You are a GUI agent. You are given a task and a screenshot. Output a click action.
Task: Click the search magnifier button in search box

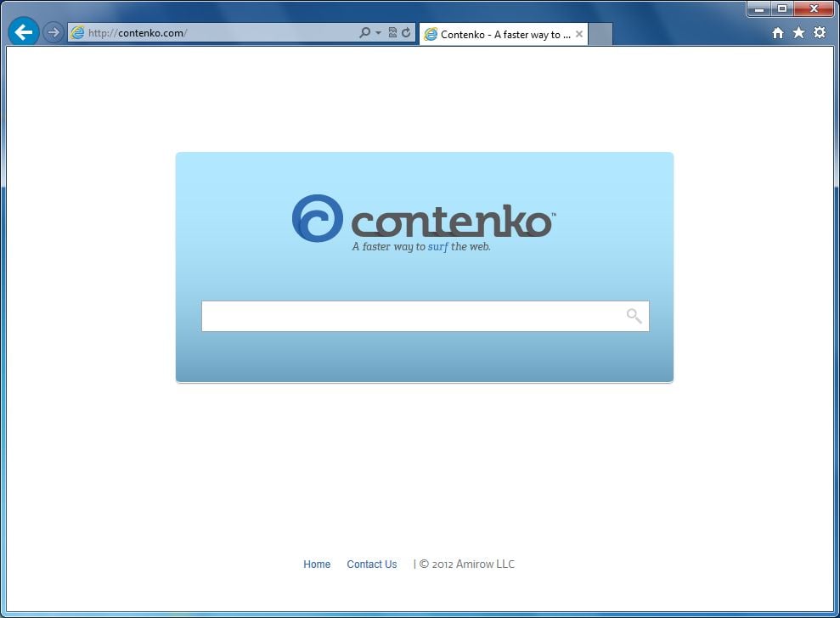coord(634,316)
